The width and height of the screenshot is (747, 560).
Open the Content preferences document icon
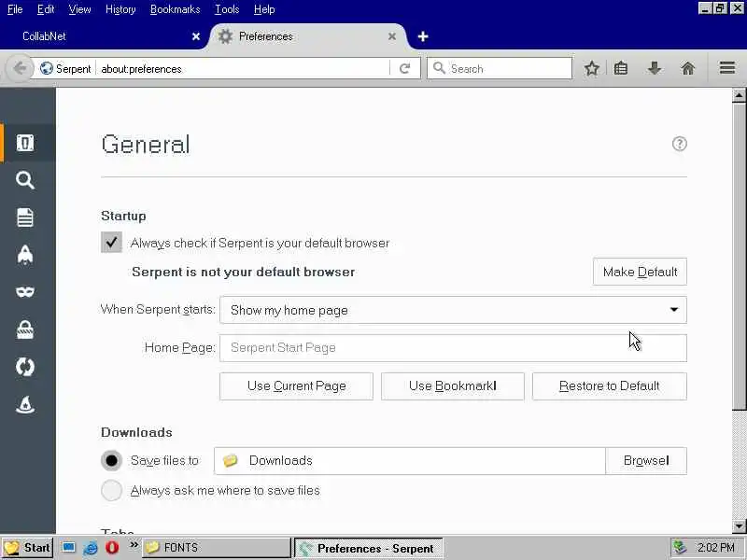click(x=25, y=217)
